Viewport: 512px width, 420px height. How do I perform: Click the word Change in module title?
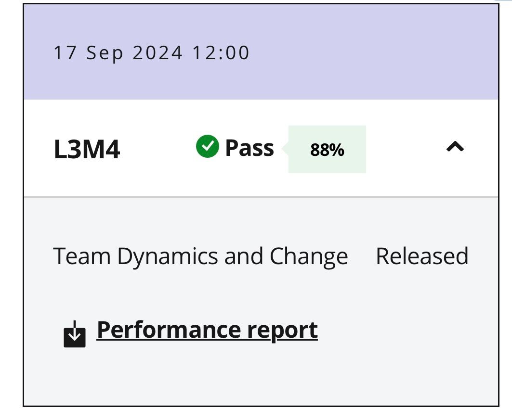point(309,256)
